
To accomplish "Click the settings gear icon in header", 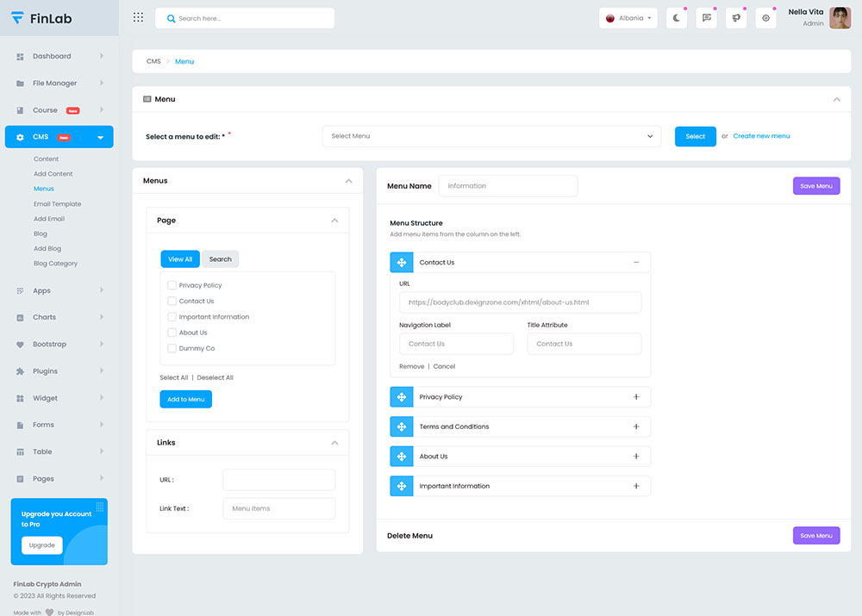I will [765, 18].
